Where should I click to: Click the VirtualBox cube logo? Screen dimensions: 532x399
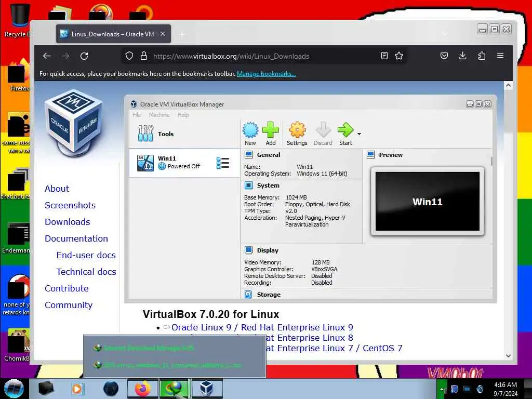tap(74, 124)
